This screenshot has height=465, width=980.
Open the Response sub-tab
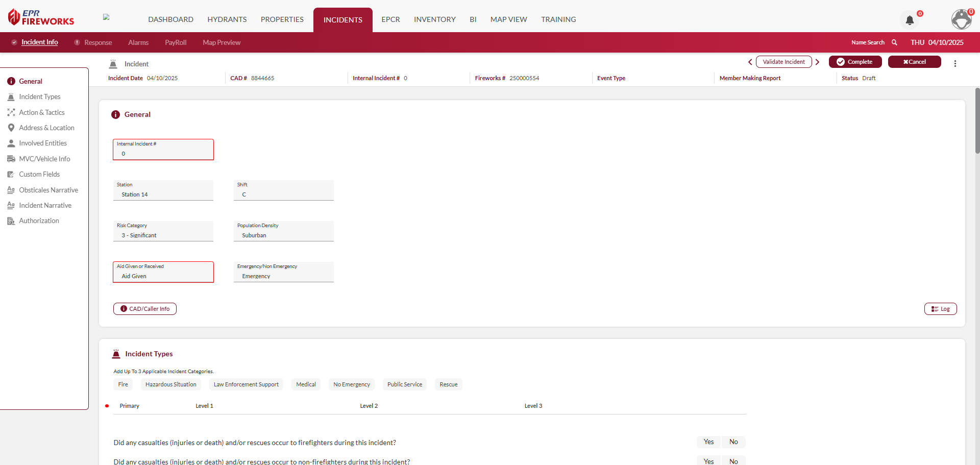pyautogui.click(x=97, y=42)
